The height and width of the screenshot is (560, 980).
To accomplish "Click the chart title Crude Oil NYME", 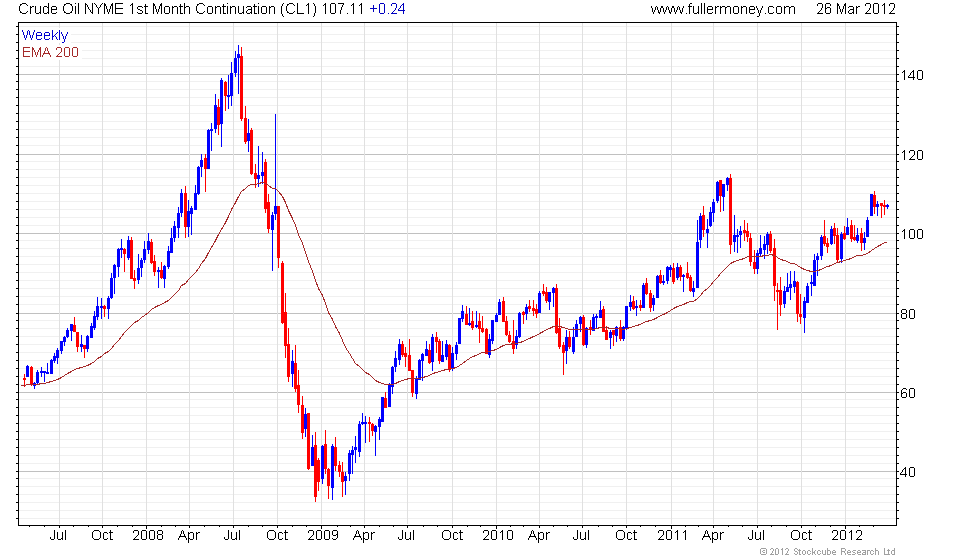I will pyautogui.click(x=71, y=9).
